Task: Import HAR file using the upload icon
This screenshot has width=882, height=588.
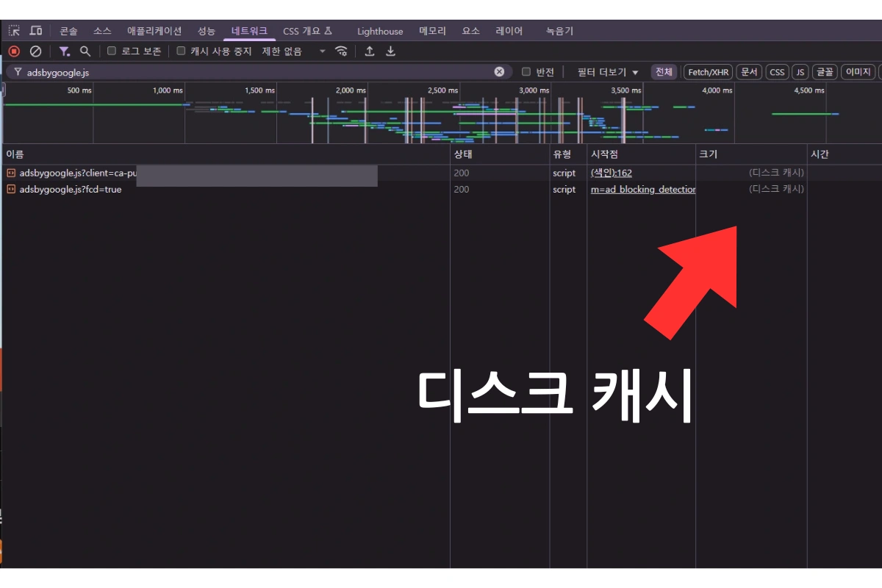Action: click(x=370, y=51)
